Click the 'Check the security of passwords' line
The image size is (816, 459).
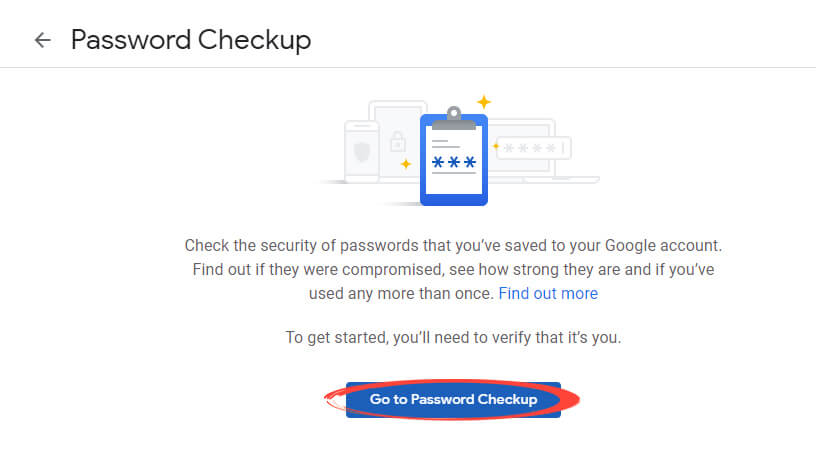[453, 246]
